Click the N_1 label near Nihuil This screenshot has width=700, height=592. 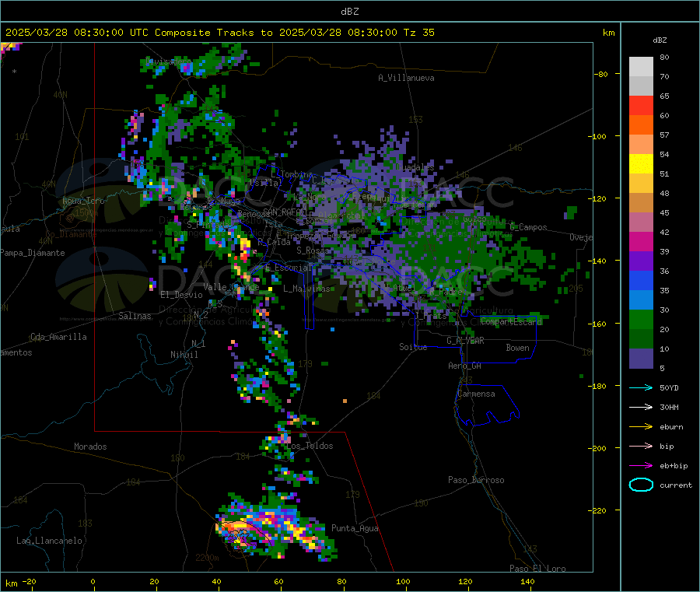(198, 343)
